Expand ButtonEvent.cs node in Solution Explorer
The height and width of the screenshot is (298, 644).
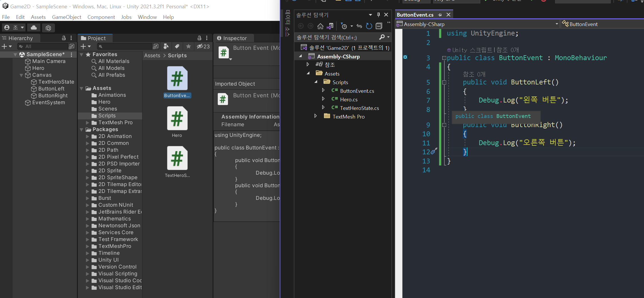[323, 90]
